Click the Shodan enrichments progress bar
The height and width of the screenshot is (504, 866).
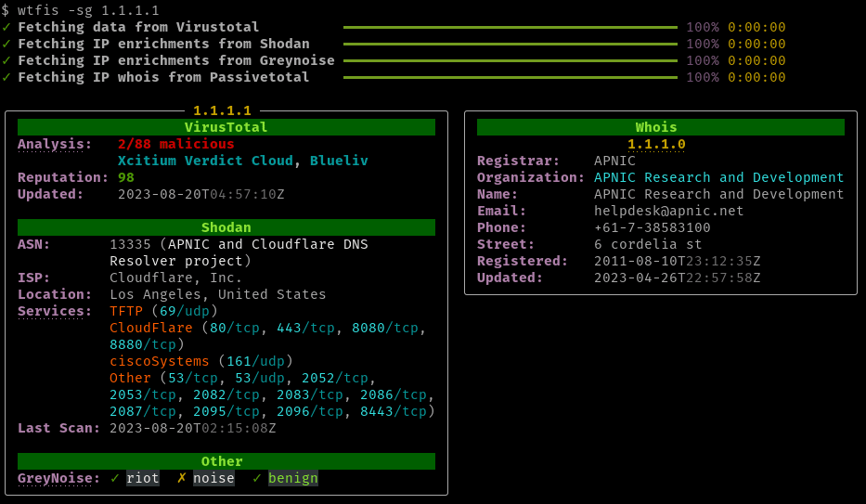click(511, 44)
